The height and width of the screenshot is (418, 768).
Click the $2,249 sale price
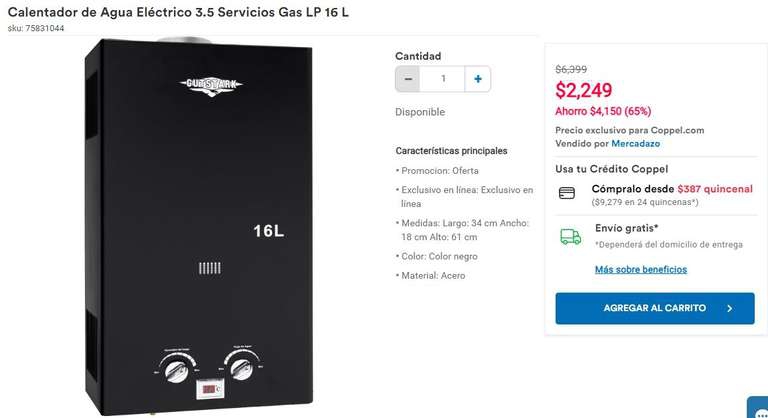[583, 90]
